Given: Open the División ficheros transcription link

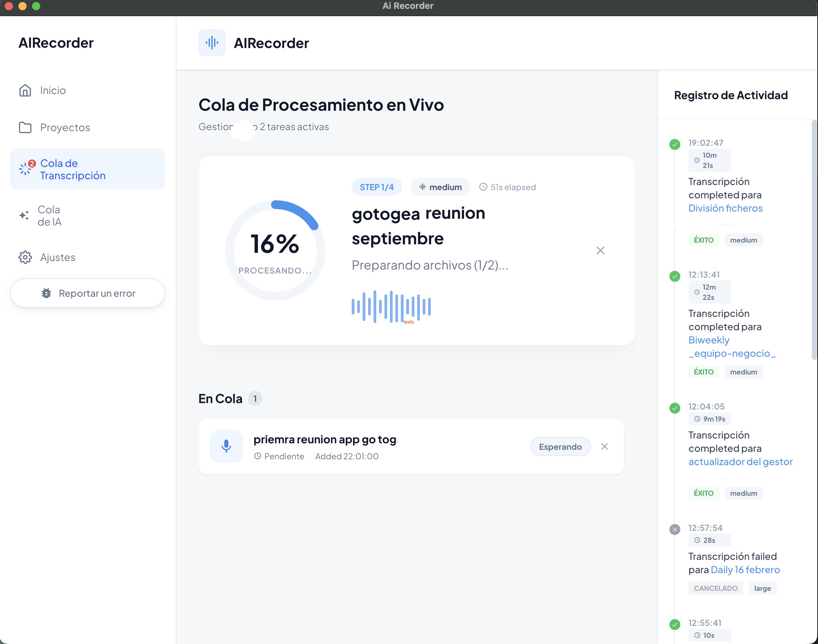Looking at the screenshot, I should tap(725, 208).
